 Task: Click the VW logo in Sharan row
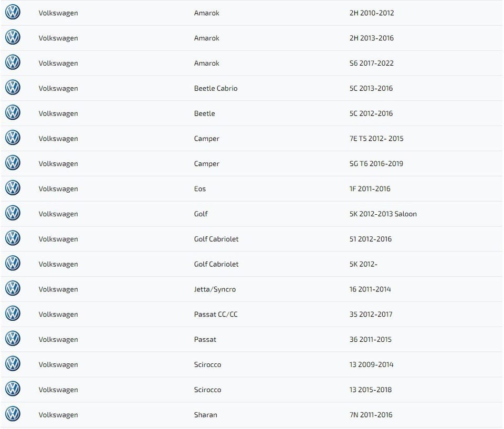(13, 414)
